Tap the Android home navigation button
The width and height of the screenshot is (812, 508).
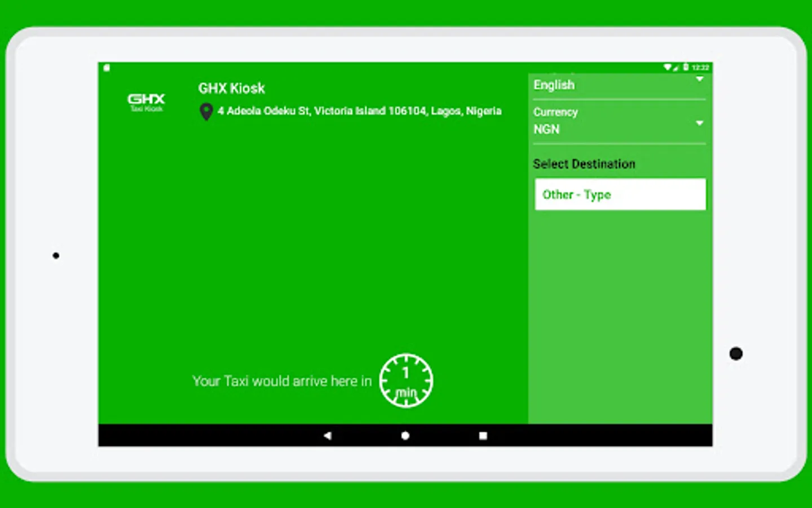[405, 435]
